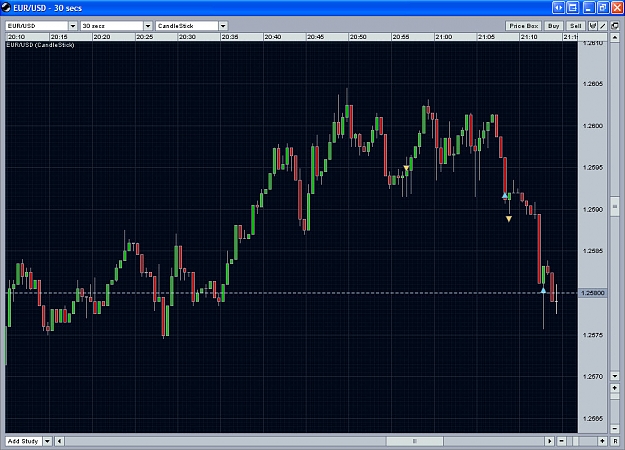Click the 20:15 time axis label
This screenshot has height=450, width=625.
[x=59, y=37]
